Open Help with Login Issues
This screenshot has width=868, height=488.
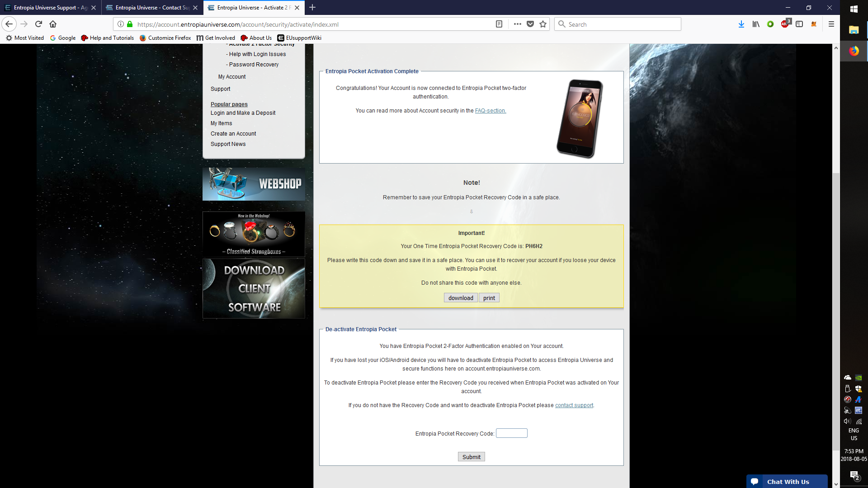(x=257, y=54)
